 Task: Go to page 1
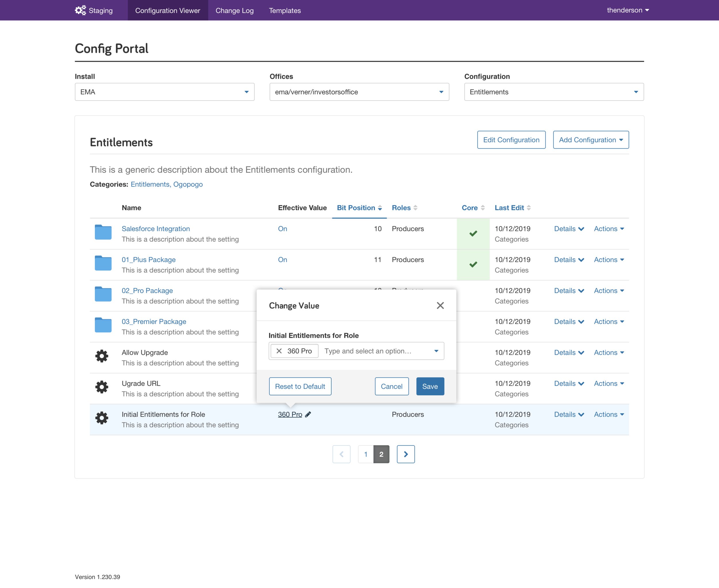366,454
